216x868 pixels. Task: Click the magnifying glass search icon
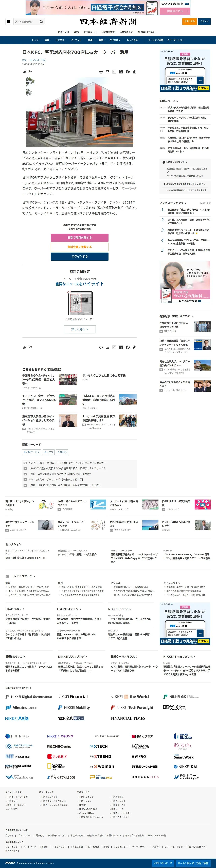pyautogui.click(x=41, y=22)
